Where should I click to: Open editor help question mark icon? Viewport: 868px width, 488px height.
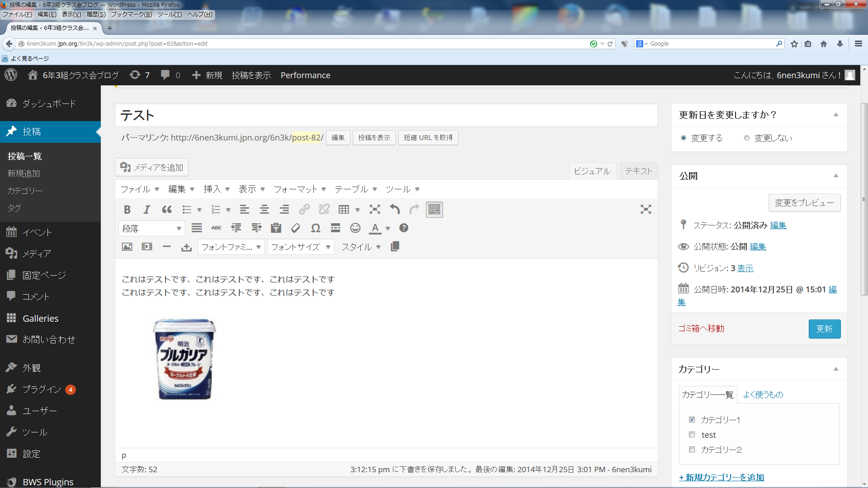(x=404, y=228)
